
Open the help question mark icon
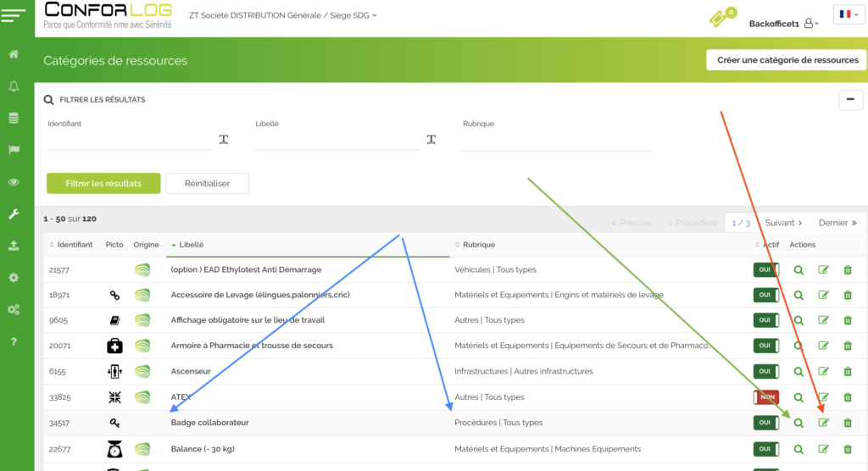[x=14, y=341]
